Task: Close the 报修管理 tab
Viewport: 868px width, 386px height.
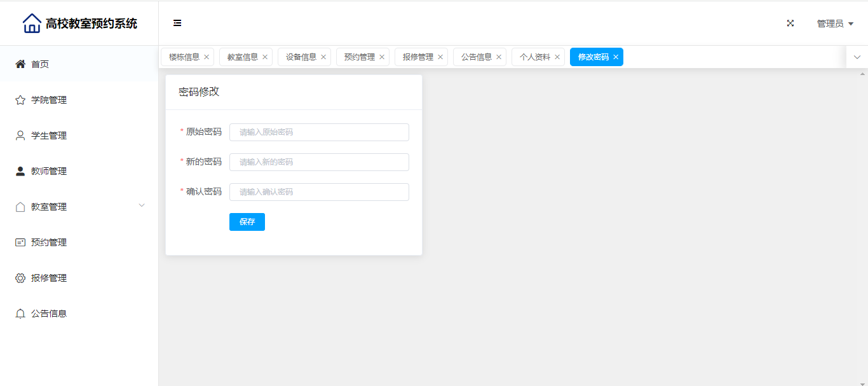Action: tap(440, 57)
